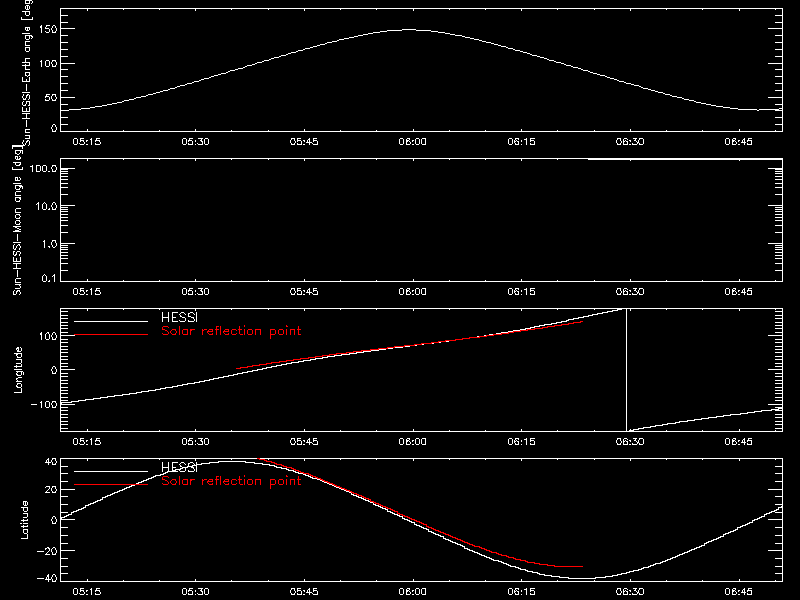The image size is (800, 600).
Task: Click white HESSI legend line in Longitude plot
Action: pos(111,321)
